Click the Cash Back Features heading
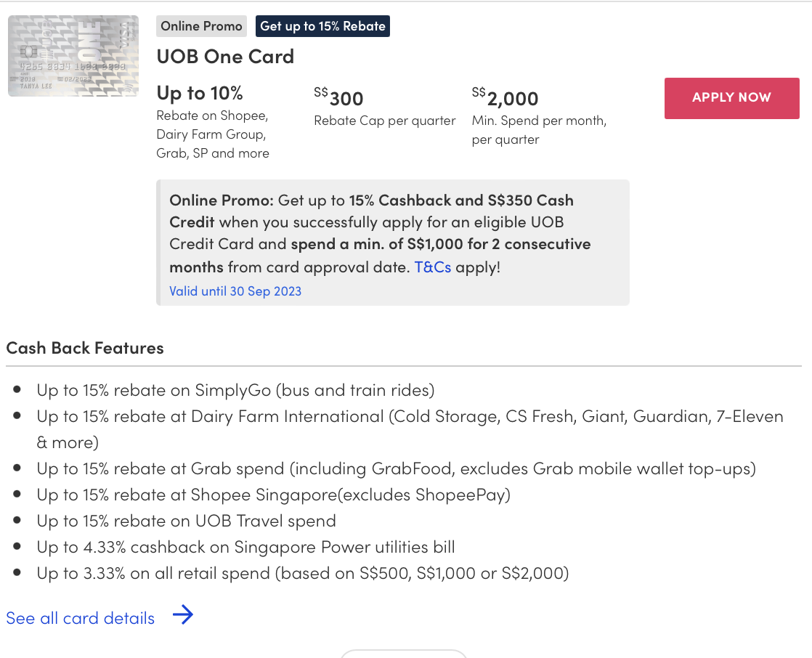Screen dimensions: 812x658 (x=85, y=348)
